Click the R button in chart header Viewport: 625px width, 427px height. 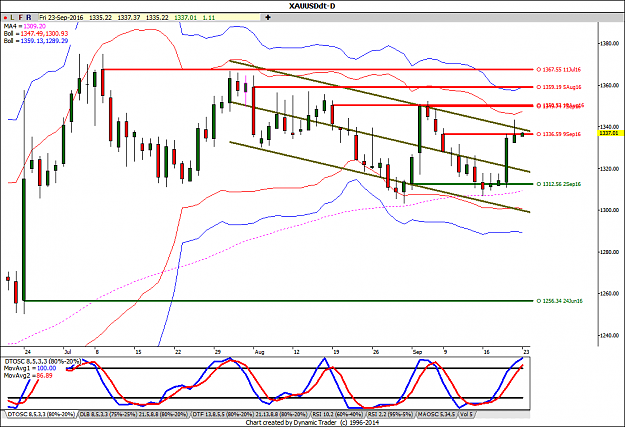point(29,18)
